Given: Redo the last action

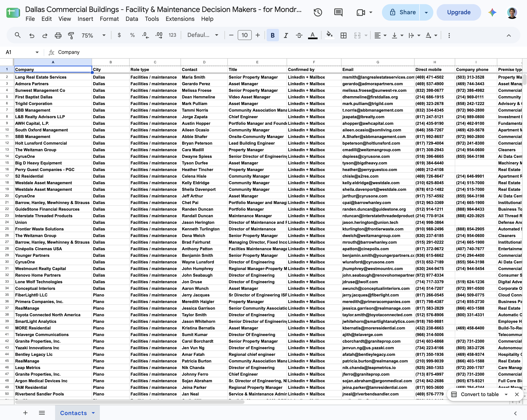Looking at the screenshot, I should coord(45,35).
